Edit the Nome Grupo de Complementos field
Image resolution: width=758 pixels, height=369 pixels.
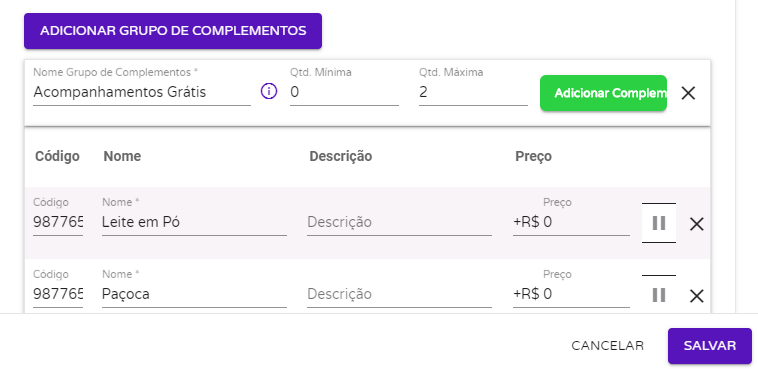click(x=142, y=92)
